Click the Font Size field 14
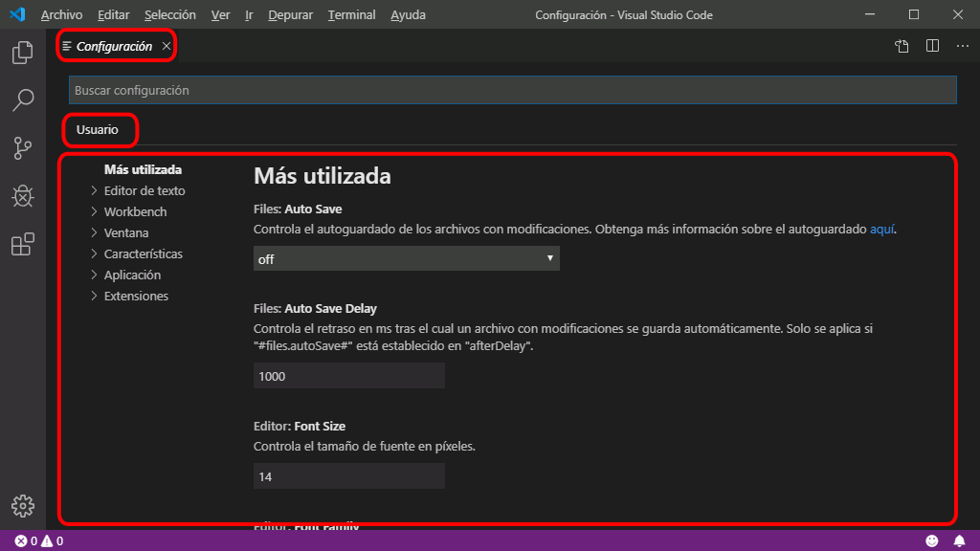This screenshot has width=980, height=551. 348,476
